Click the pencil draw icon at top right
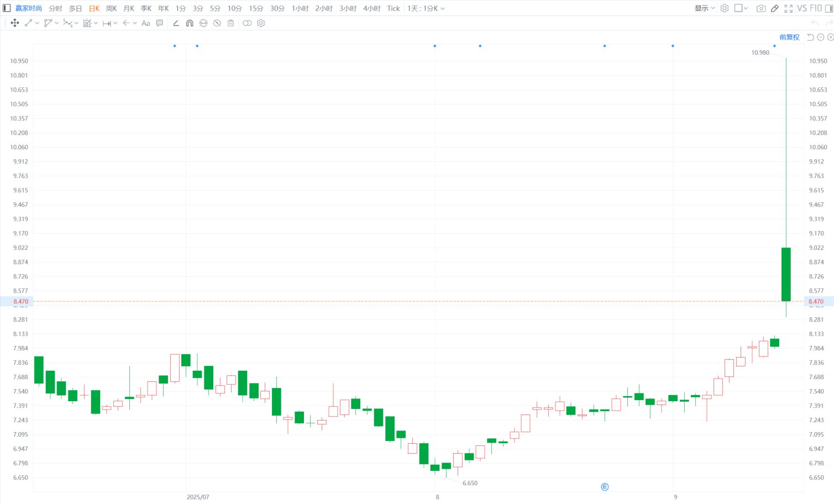 tap(775, 8)
